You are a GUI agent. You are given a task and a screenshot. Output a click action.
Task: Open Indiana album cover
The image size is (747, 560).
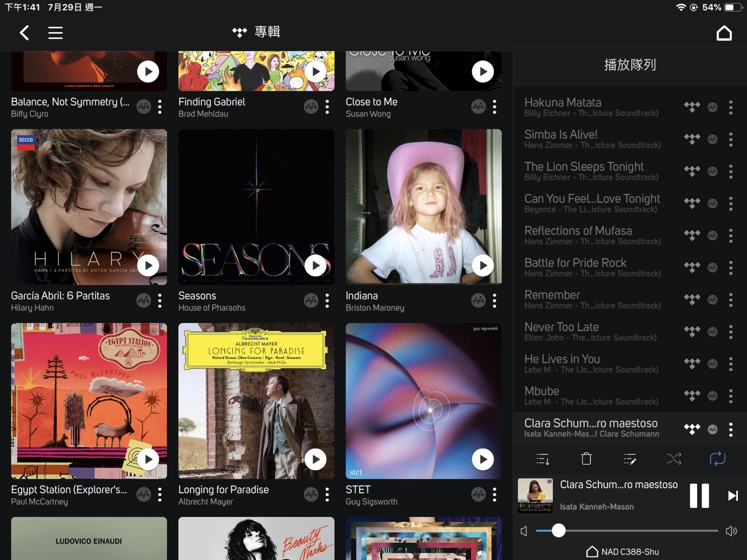[424, 207]
